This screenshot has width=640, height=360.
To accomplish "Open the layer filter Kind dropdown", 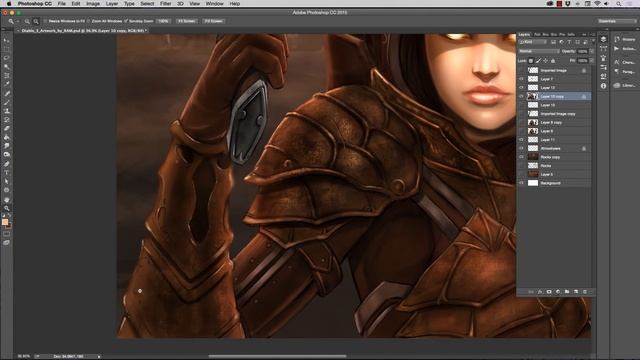I will [x=533, y=42].
